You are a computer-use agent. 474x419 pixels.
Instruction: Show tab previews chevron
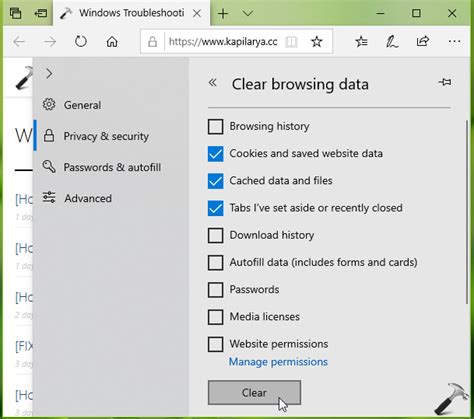coord(248,13)
